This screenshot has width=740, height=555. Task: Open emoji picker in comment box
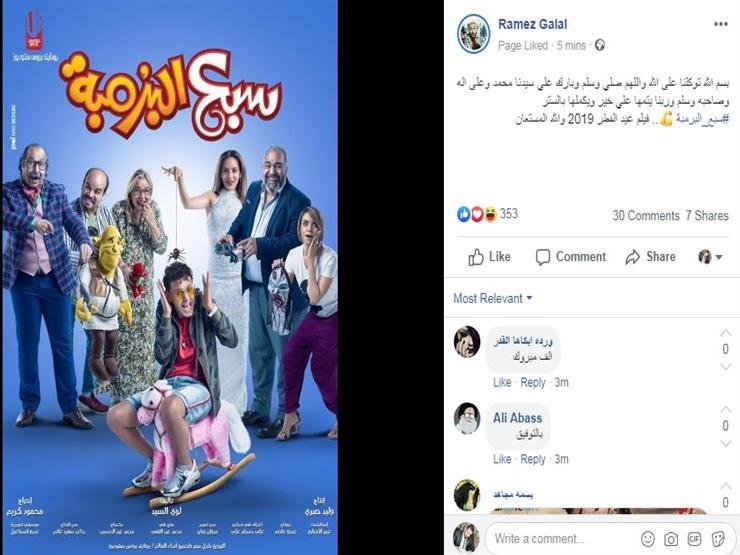coord(648,538)
